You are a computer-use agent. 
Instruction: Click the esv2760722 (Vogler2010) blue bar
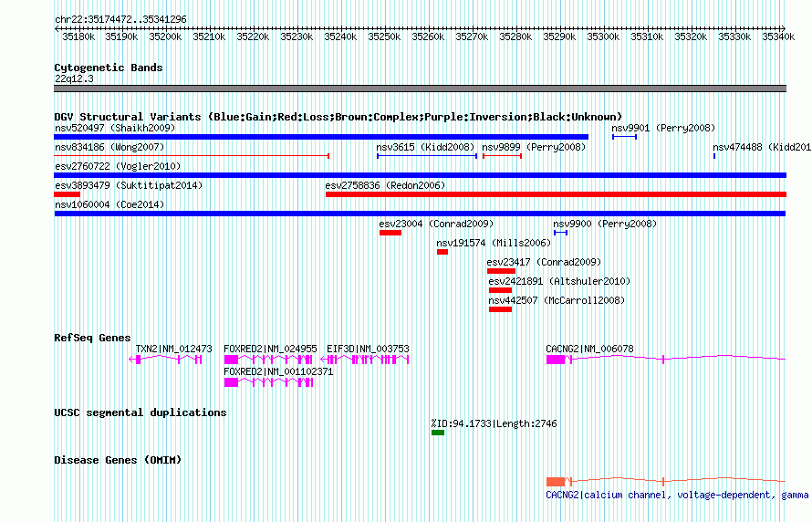point(420,175)
